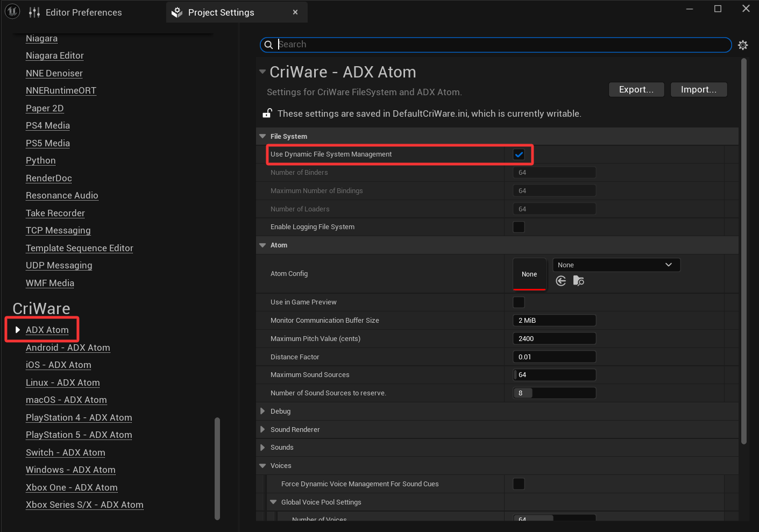Screen dimensions: 759x532
Task: Open the UDP Messaging settings page
Action: coord(59,266)
